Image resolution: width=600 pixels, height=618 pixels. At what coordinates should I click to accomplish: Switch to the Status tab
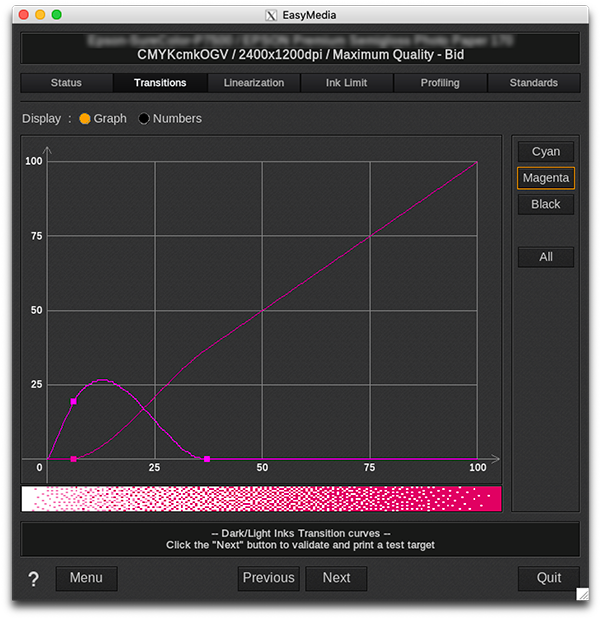[x=66, y=83]
